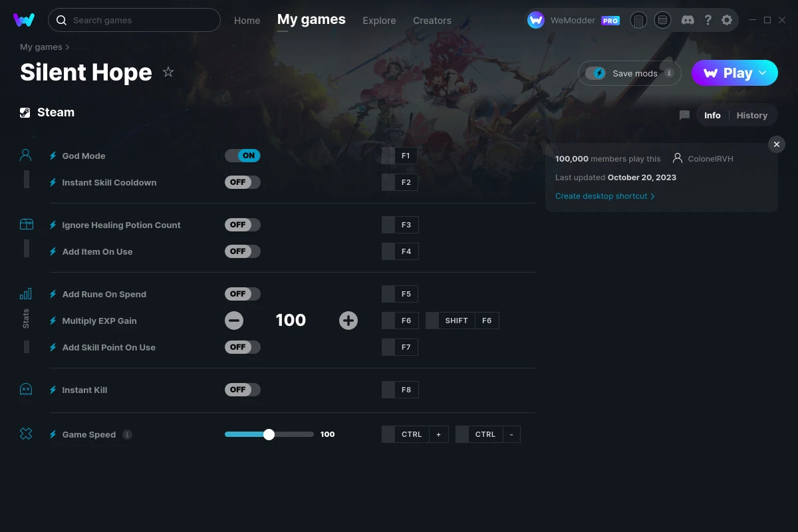
Task: Turn on the Instant Kill toggle
Action: (243, 390)
